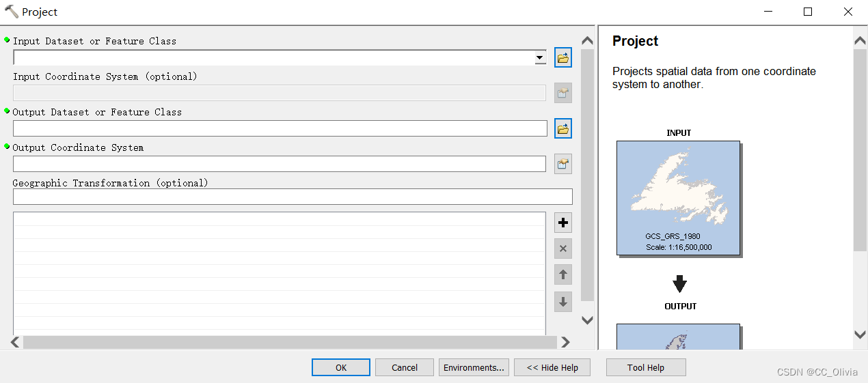The height and width of the screenshot is (383, 868).
Task: Move transformation up arrow button
Action: pos(563,274)
